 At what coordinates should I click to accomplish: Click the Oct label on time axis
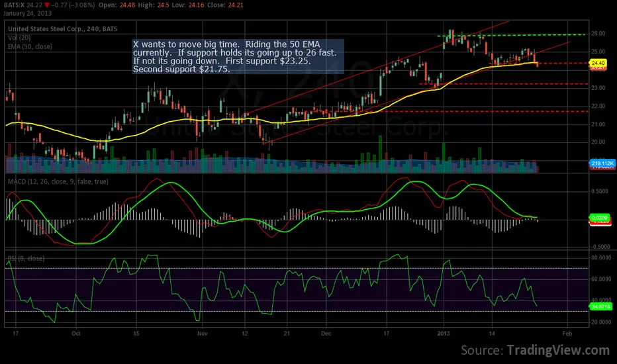(76, 334)
